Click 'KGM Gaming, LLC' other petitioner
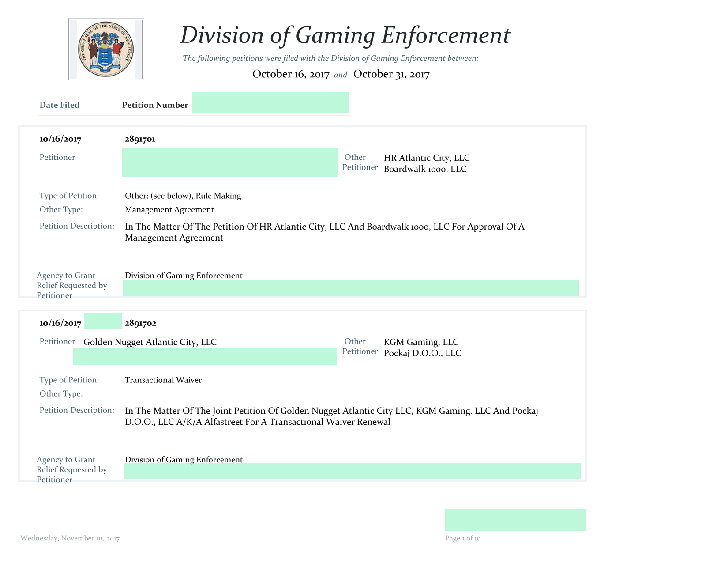Screen dimensions: 728x563 click(421, 342)
